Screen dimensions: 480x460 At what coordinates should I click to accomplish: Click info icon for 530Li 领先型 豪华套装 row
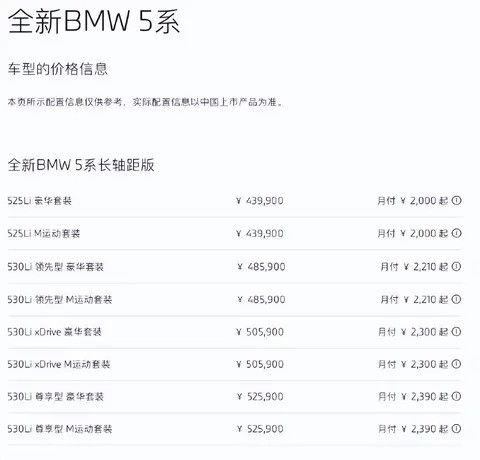pyautogui.click(x=456, y=266)
